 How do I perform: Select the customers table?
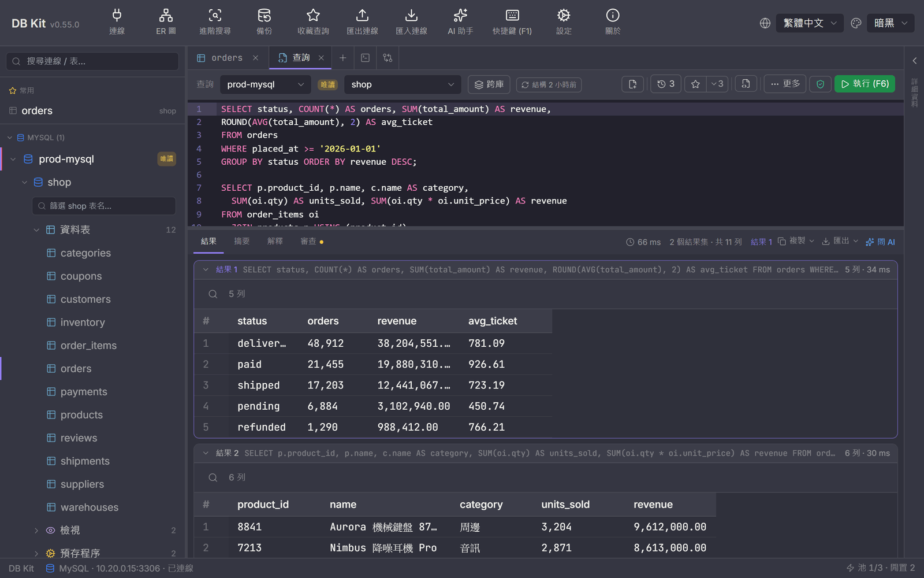[x=85, y=299]
